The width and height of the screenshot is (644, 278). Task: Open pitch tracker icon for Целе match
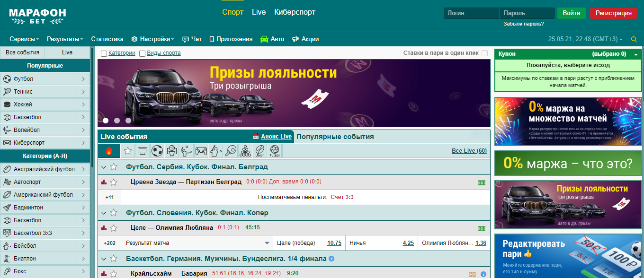click(x=482, y=228)
